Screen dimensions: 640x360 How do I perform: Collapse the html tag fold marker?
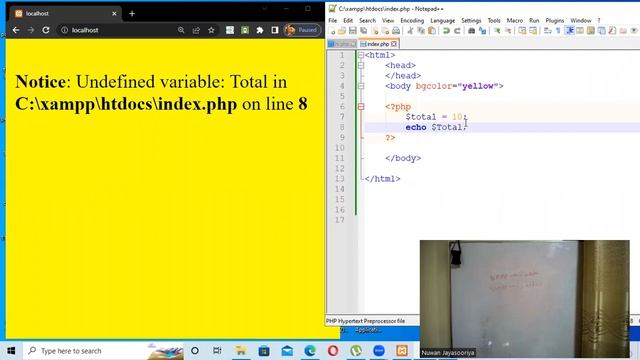361,55
